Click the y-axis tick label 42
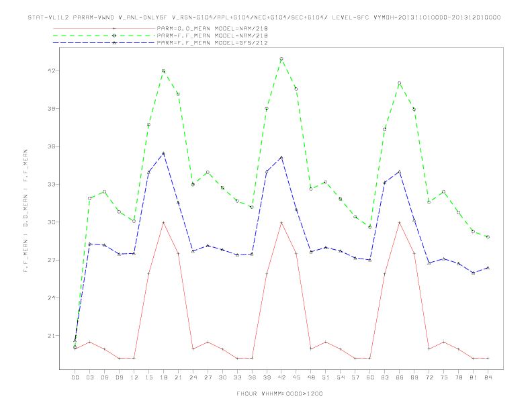 [x=52, y=71]
